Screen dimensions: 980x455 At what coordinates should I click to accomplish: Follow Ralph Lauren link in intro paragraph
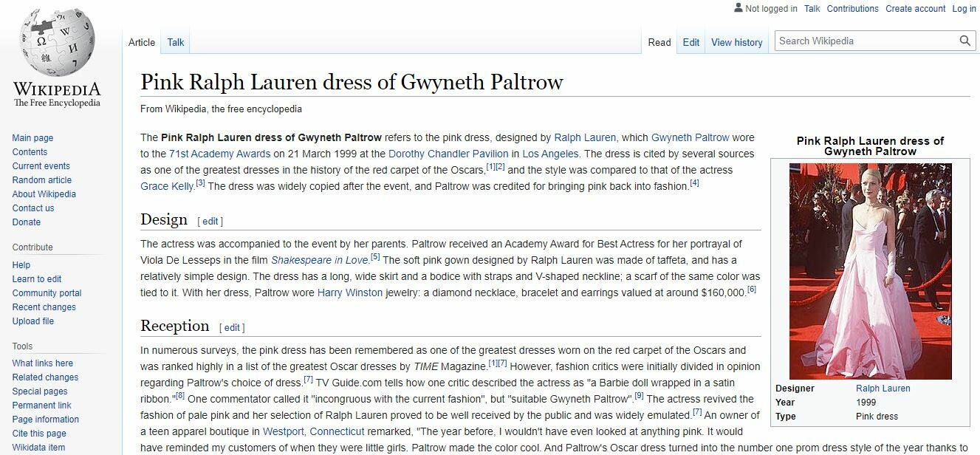585,137
